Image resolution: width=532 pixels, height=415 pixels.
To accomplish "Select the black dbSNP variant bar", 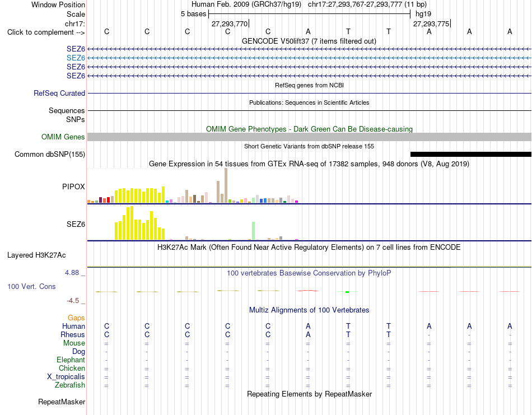I will click(x=471, y=155).
